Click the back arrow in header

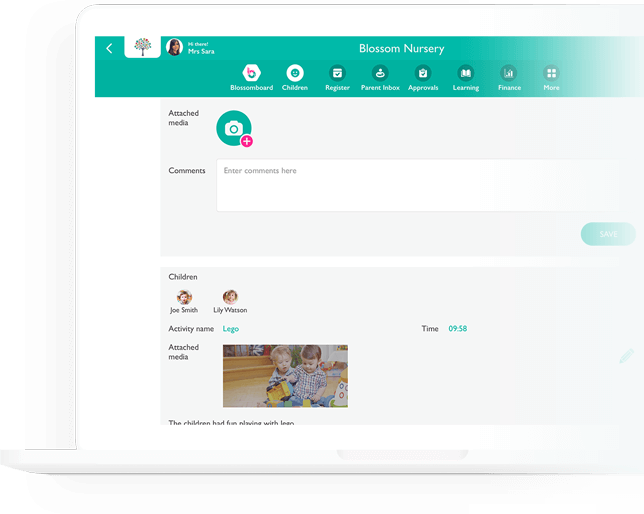[109, 48]
